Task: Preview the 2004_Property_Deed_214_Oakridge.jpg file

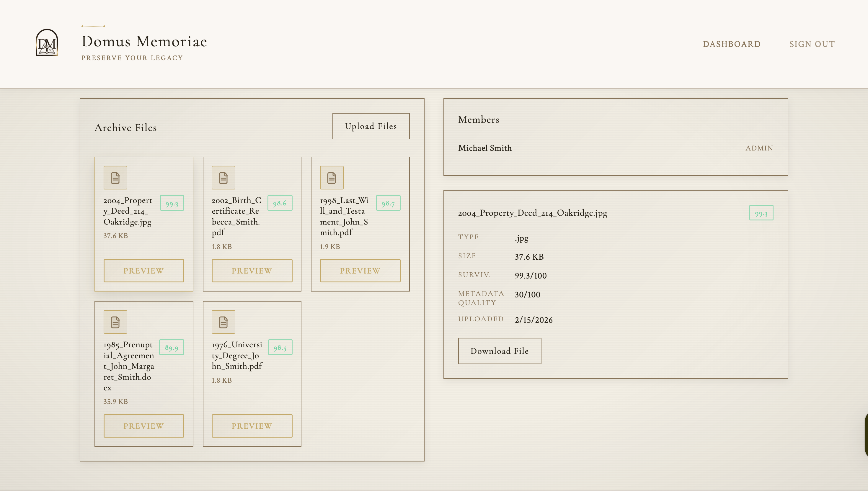Action: pos(143,271)
